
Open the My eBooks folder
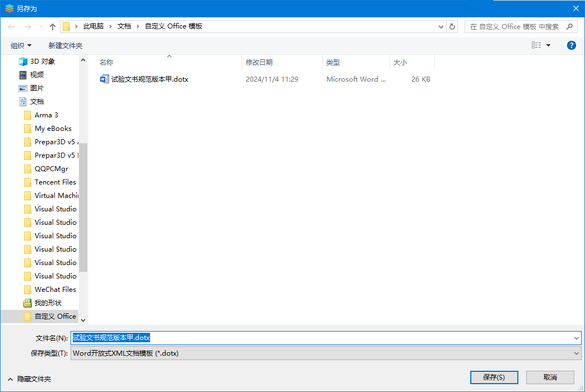(53, 129)
